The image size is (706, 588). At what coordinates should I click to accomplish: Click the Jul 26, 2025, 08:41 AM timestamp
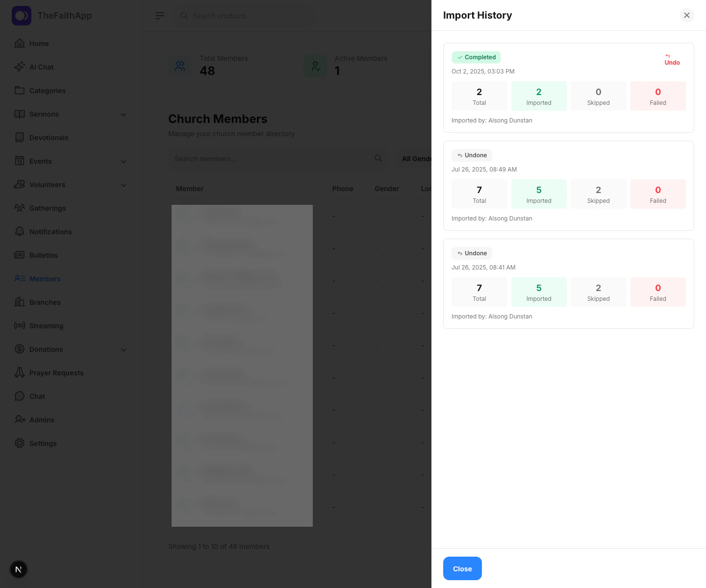tap(483, 268)
